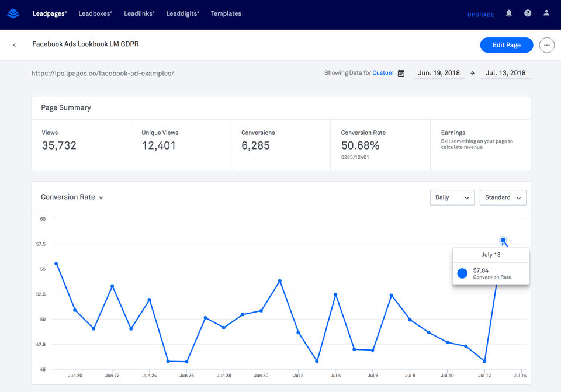Open the more options ellipsis button
This screenshot has width=561, height=392.
(x=547, y=45)
